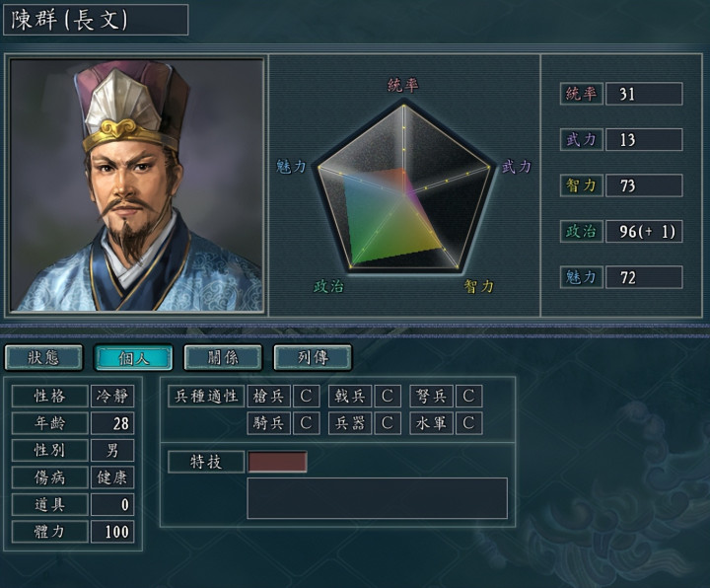
Task: Click the 陳群 (長文) name title bar
Action: [x=96, y=20]
